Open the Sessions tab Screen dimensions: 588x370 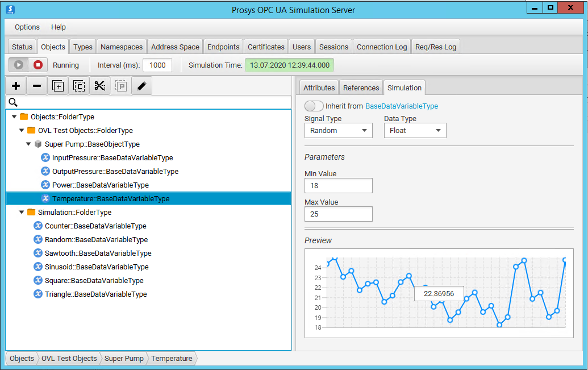click(x=333, y=47)
